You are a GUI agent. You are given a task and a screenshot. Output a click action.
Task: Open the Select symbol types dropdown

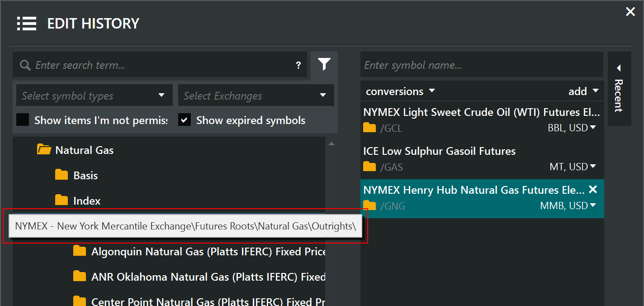click(95, 96)
